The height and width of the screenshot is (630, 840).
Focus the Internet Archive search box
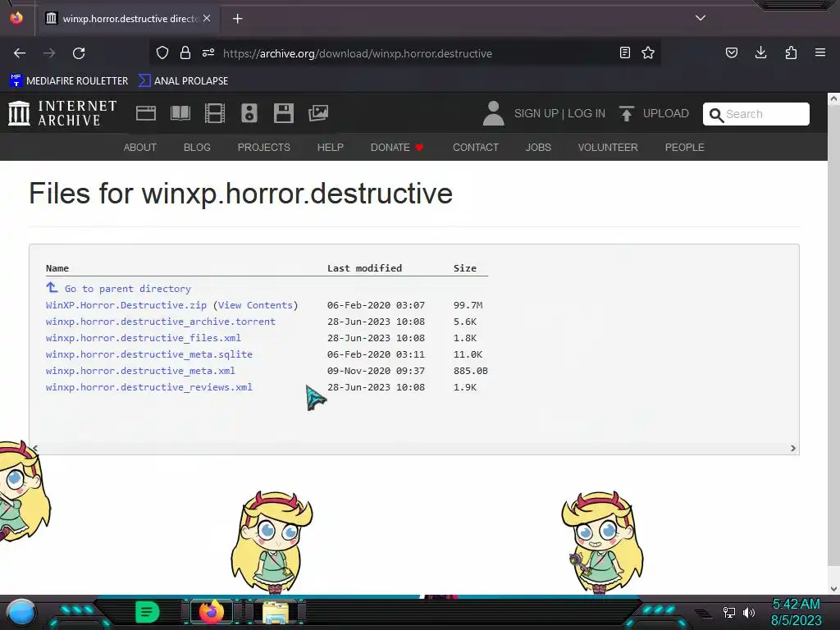pos(756,114)
